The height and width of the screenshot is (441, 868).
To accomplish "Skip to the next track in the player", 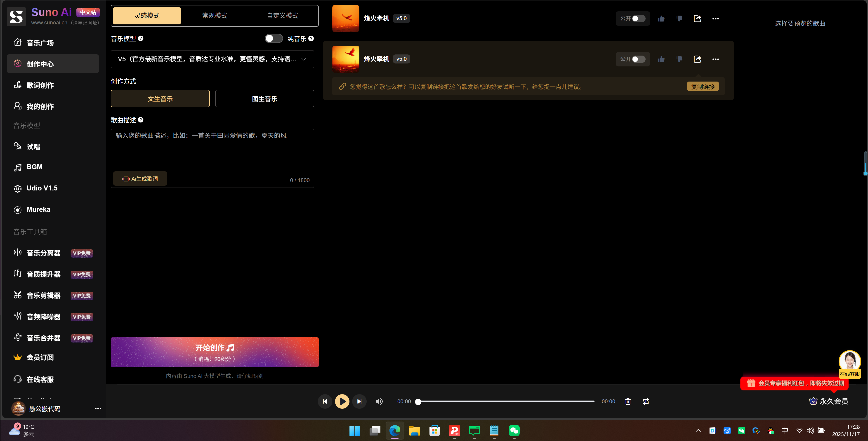I will click(359, 401).
